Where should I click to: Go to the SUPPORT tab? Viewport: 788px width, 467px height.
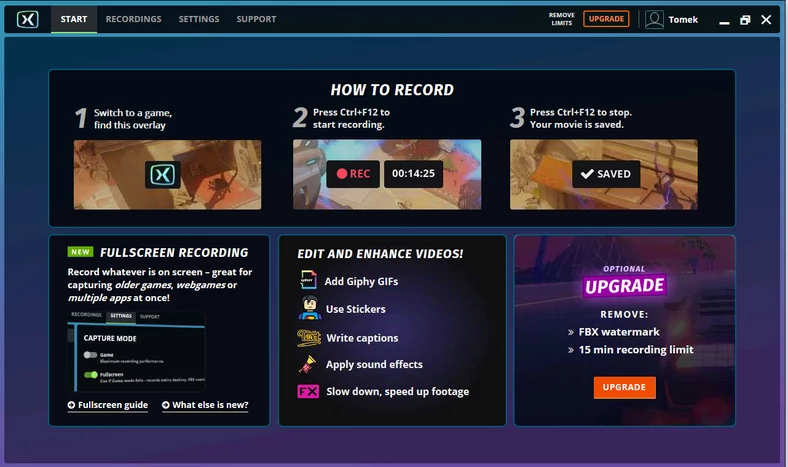pos(256,19)
